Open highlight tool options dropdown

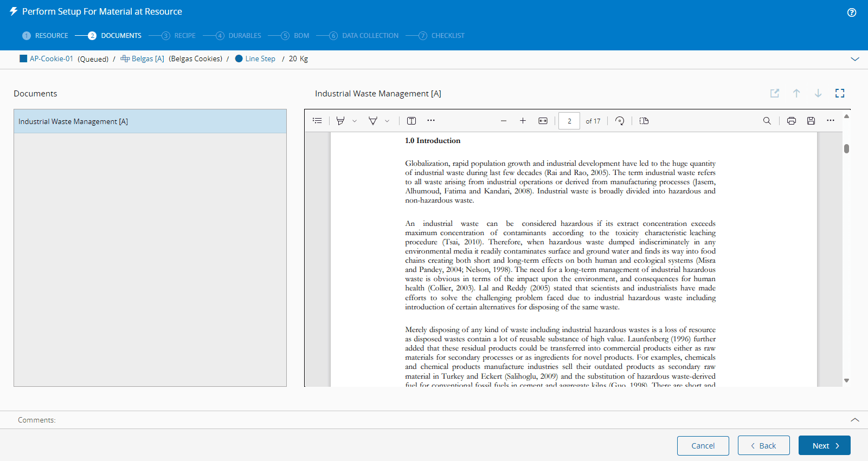click(x=355, y=121)
